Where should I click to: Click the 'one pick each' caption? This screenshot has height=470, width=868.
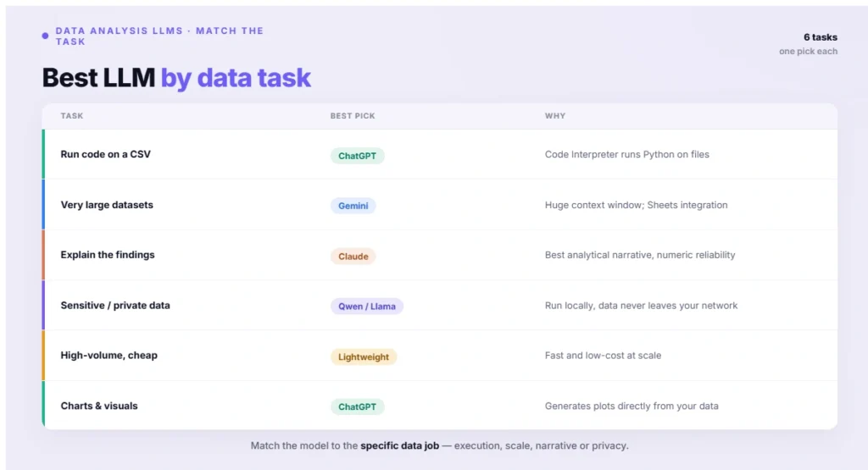(808, 52)
